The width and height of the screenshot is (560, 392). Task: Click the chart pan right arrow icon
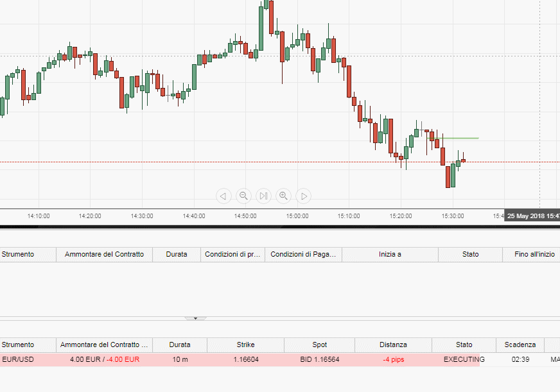click(x=304, y=196)
